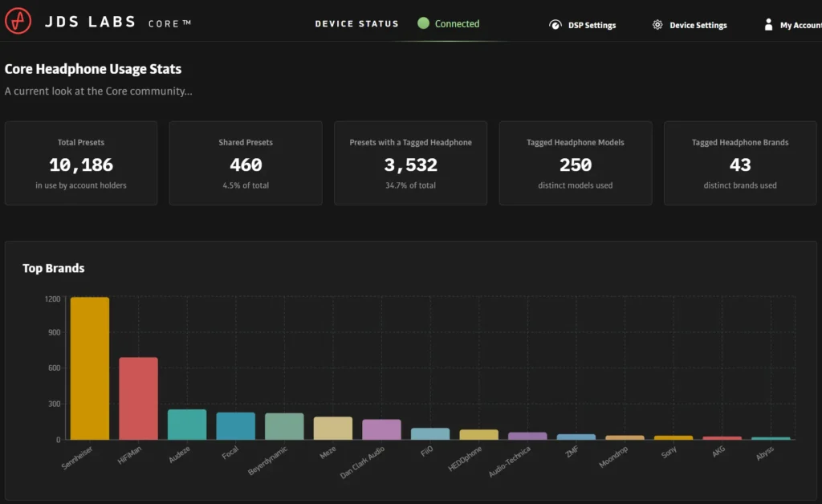Viewport: 822px width, 504px height.
Task: Click the Audeze bar in the chart
Action: tap(187, 425)
